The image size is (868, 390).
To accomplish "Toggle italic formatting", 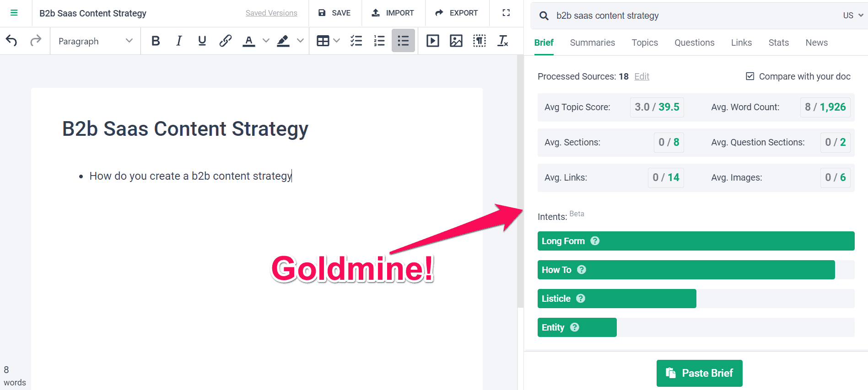I will 179,41.
